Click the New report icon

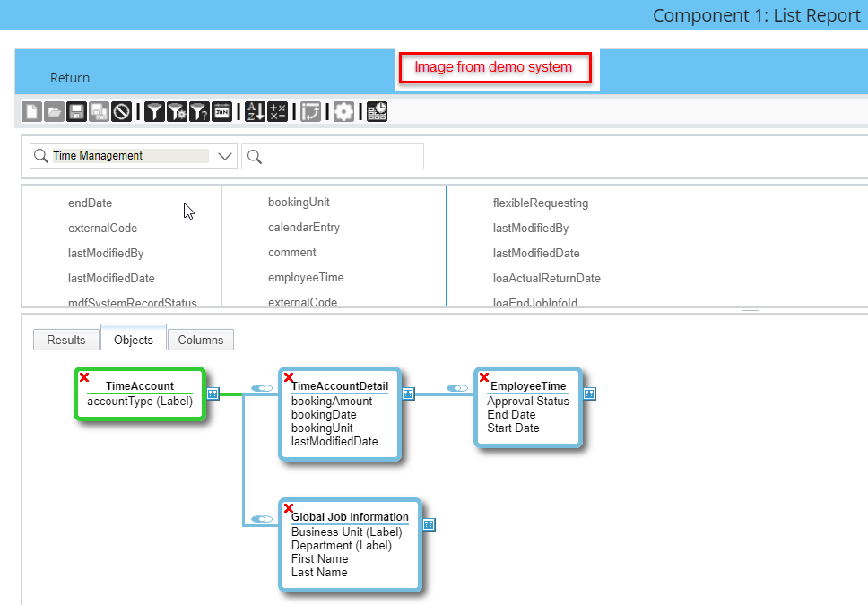coord(31,112)
